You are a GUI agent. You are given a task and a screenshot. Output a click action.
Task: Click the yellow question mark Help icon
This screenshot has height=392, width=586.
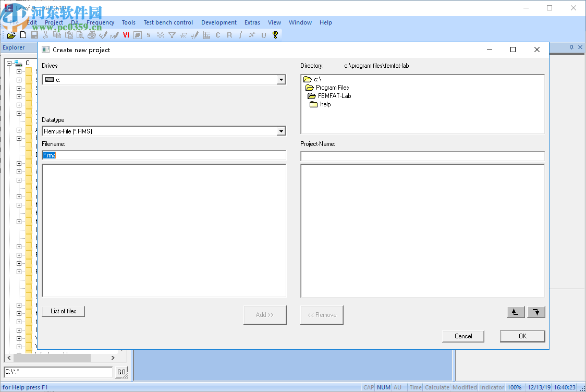[275, 35]
